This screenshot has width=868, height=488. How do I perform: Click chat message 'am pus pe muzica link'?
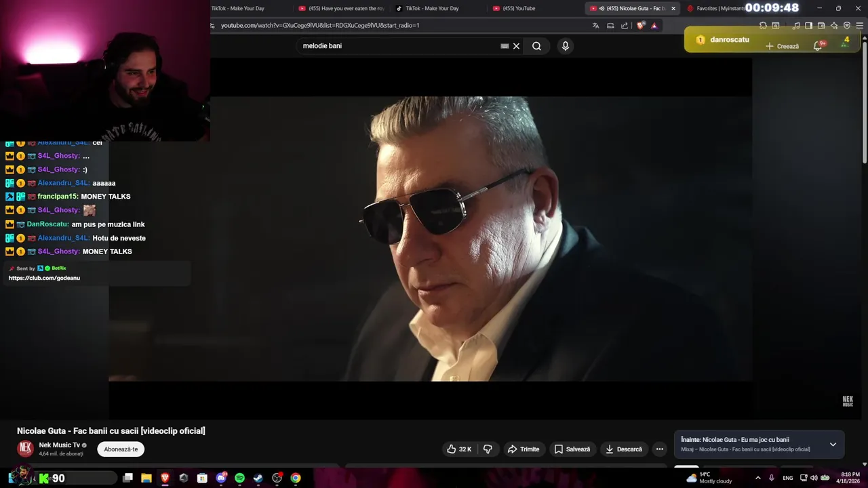[108, 224]
